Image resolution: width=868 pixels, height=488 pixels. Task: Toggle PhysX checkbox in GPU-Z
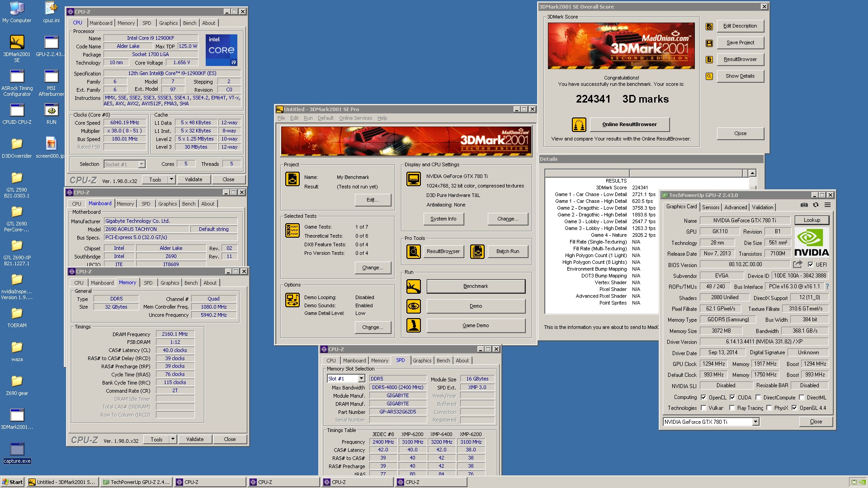[769, 408]
